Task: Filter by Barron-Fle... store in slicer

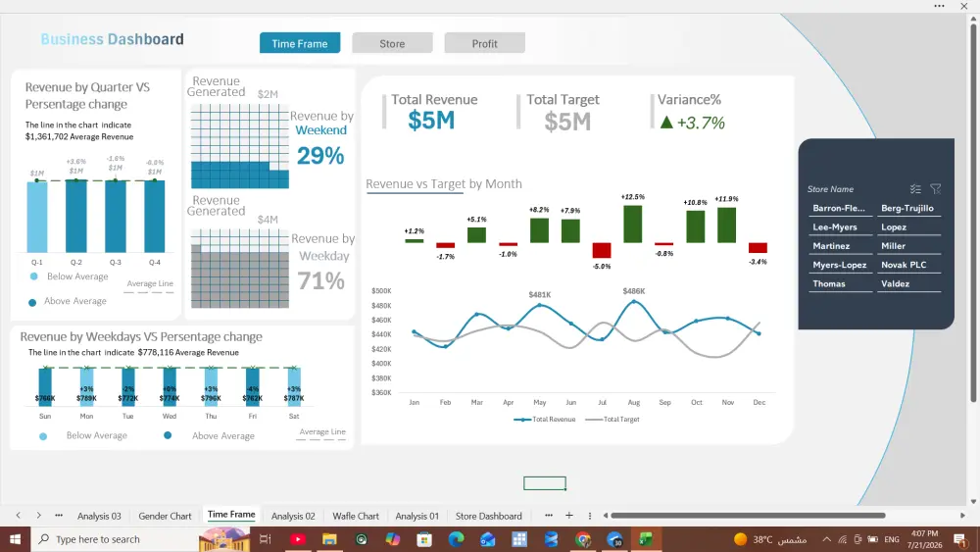Action: 839,208
